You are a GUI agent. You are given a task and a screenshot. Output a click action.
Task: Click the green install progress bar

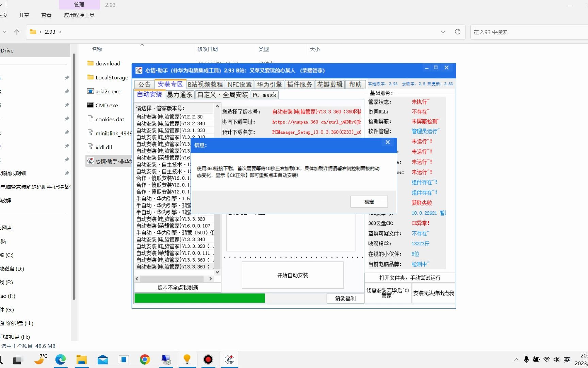click(x=199, y=298)
